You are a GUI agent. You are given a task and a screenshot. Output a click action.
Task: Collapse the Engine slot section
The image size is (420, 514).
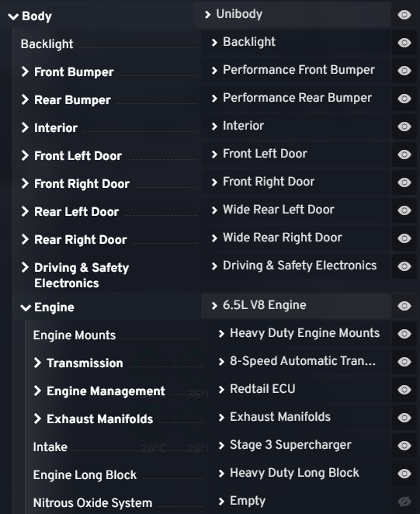(26, 307)
